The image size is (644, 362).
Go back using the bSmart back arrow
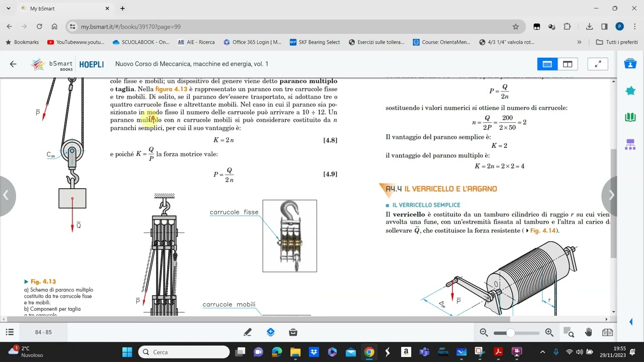tap(13, 64)
